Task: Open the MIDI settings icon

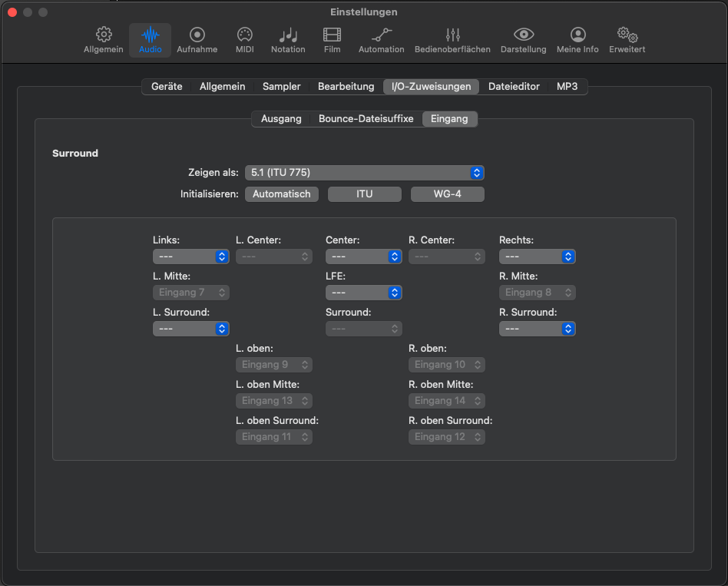Action: [x=244, y=35]
